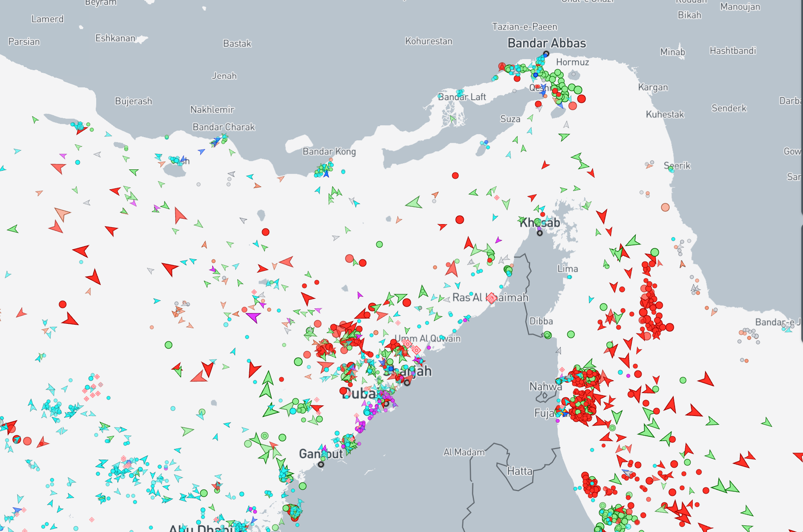Select the Kuhestak place label
The height and width of the screenshot is (532, 803).
coord(664,114)
